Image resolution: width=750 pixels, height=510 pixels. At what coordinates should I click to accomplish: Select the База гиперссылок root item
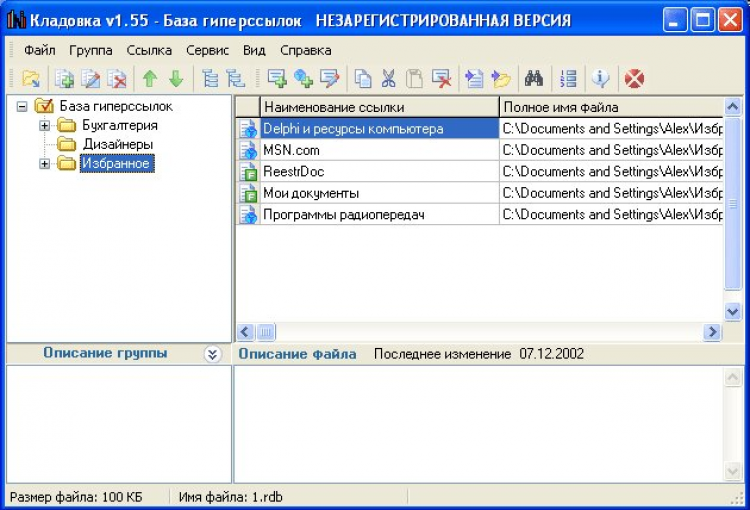(x=116, y=106)
